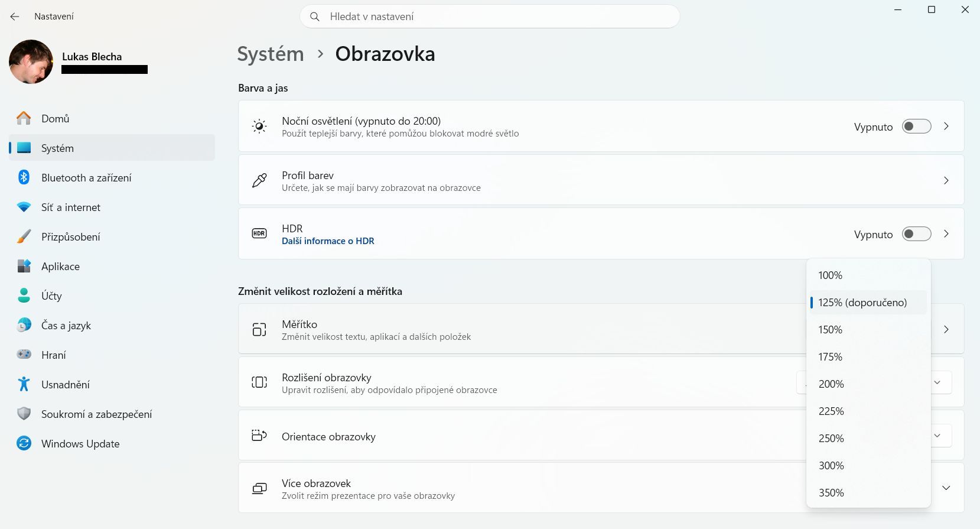Screen dimensions: 980x529
Task: Click the Orientace obrazovky icon
Action: (259, 436)
